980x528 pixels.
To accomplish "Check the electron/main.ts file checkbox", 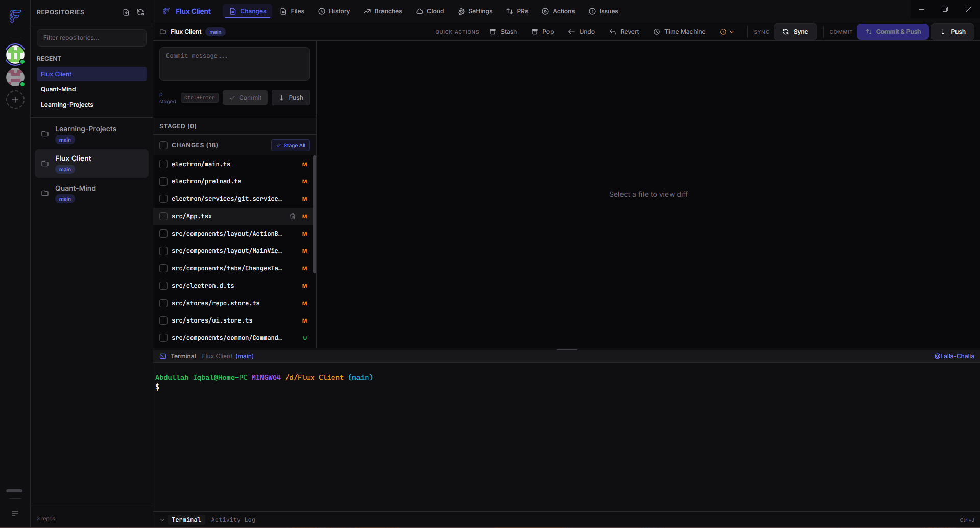I will (163, 164).
